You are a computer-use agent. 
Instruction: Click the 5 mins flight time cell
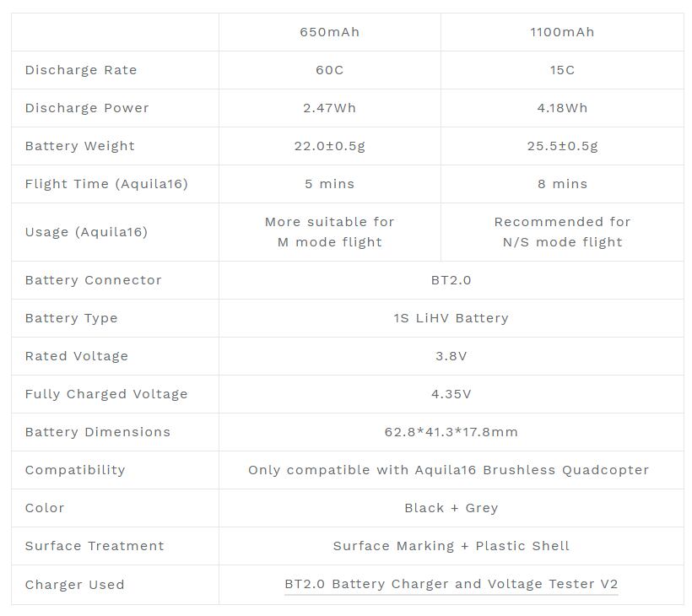click(329, 184)
